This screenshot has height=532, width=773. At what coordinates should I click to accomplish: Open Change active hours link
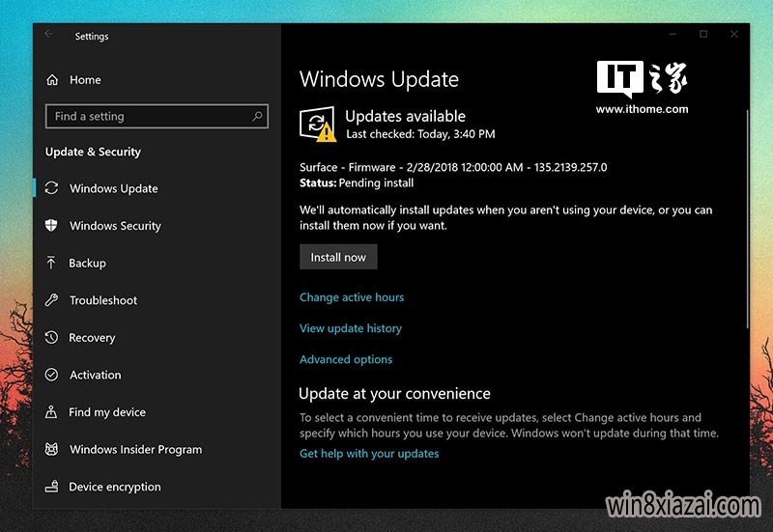pyautogui.click(x=352, y=297)
